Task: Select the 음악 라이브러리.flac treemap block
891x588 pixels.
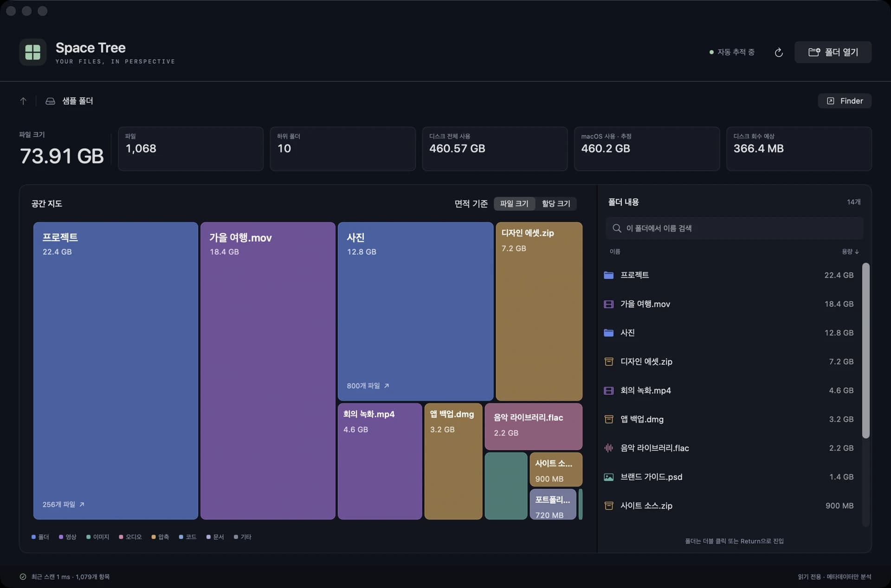Action: click(534, 426)
